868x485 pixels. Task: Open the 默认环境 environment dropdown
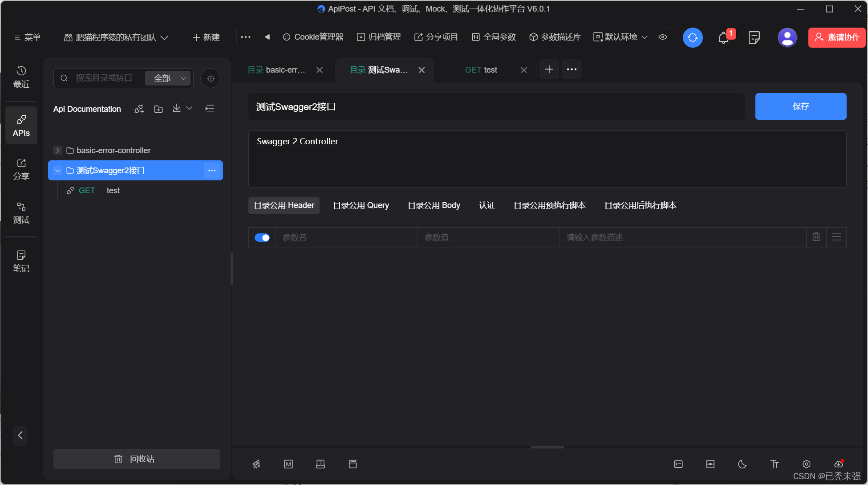coord(621,37)
